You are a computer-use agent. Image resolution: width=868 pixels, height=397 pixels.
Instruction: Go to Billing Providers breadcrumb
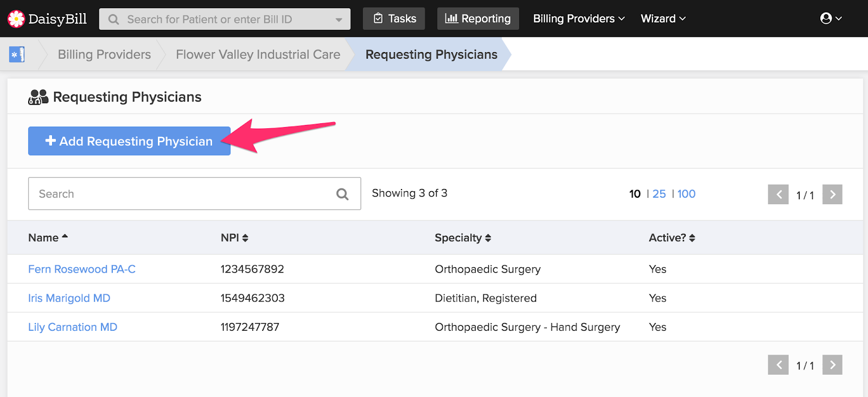tap(104, 54)
